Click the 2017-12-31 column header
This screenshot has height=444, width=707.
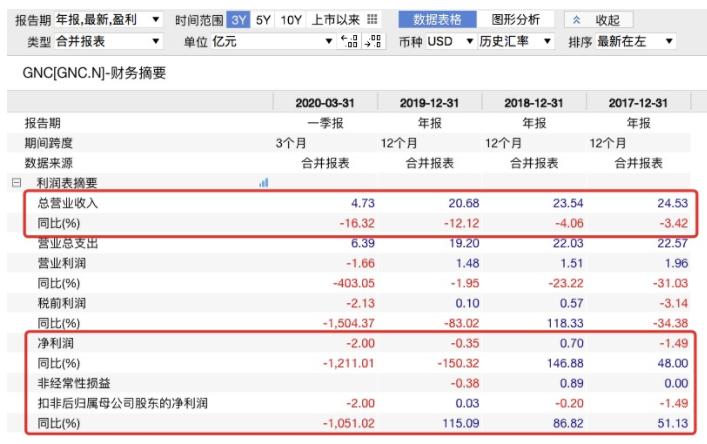(638, 103)
